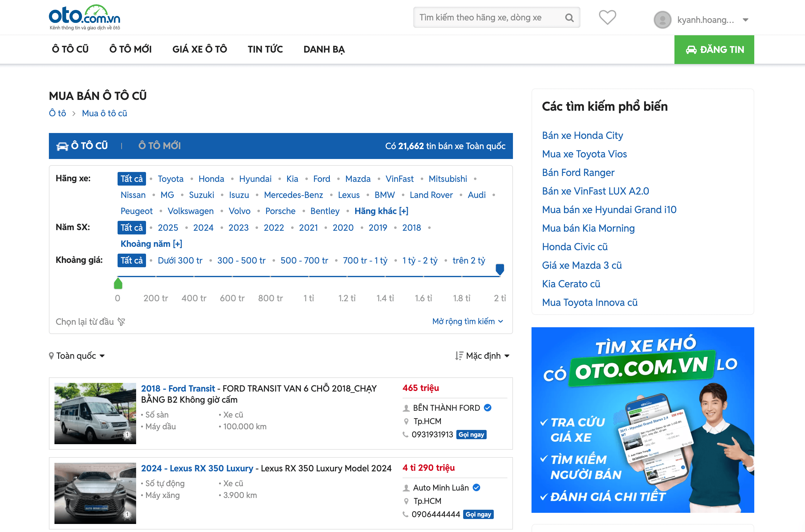Open Lexus RX 350 listing thumbnail
805x532 pixels.
coord(95,493)
